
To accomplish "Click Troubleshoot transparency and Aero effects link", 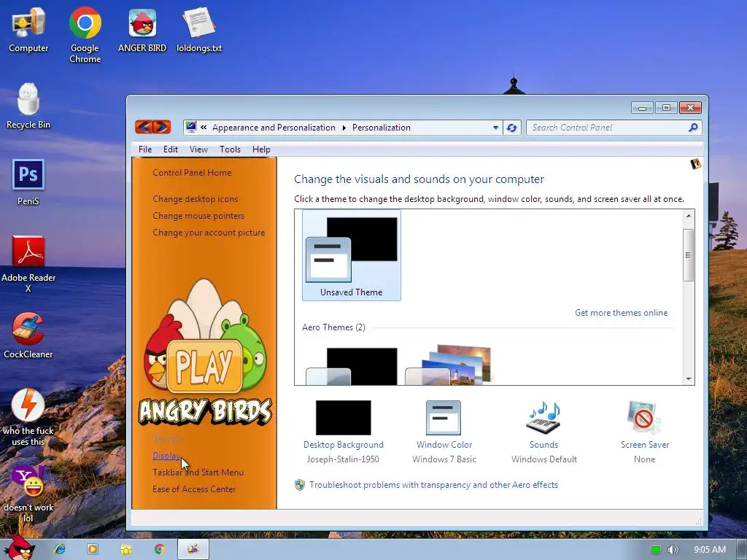I will click(433, 485).
